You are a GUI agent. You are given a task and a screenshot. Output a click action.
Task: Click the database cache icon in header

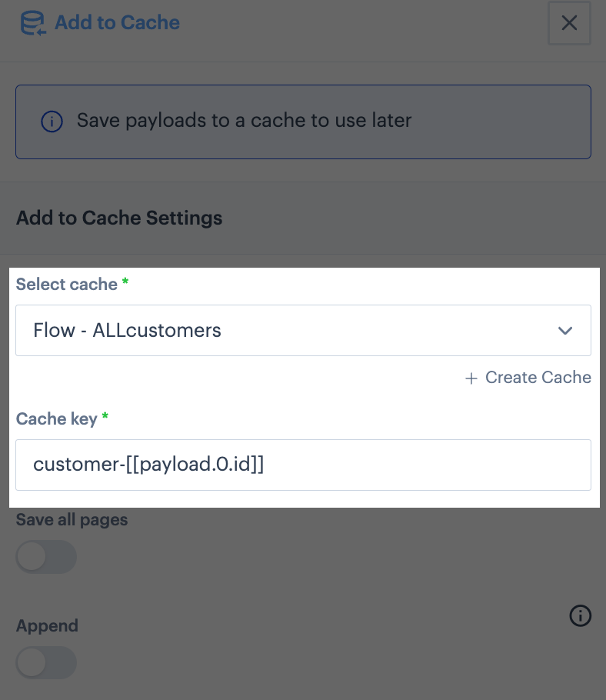coord(33,23)
